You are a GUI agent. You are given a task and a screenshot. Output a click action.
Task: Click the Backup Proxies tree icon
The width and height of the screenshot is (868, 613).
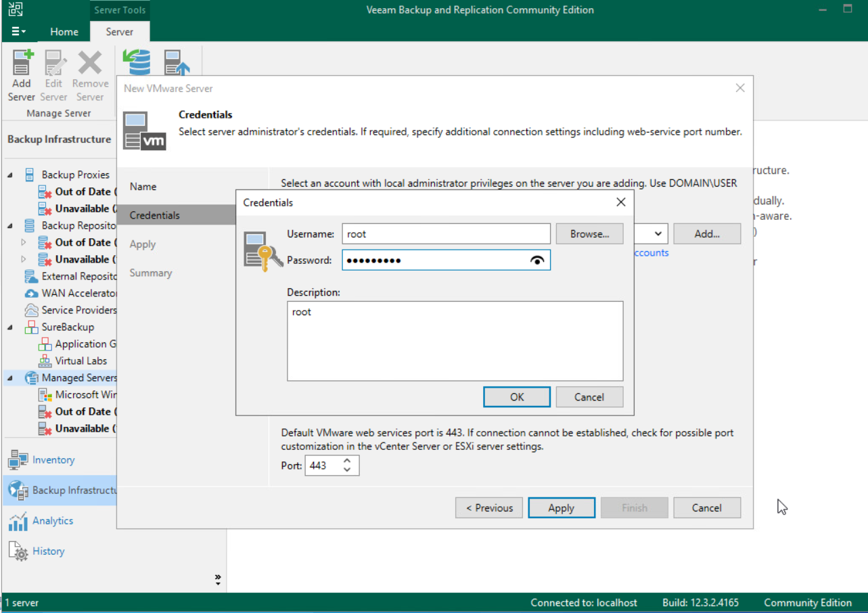[x=30, y=175]
